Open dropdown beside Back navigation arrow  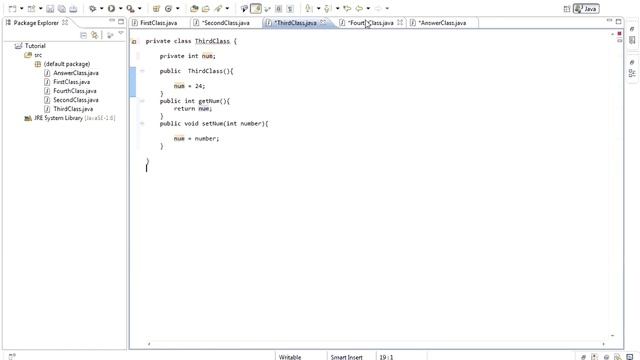(368, 9)
